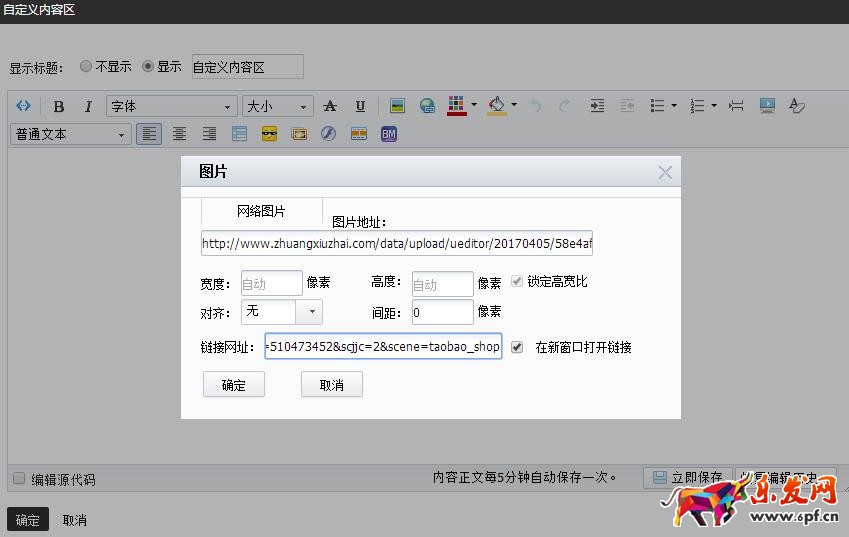Select the 不显示 radio button
This screenshot has width=849, height=537.
(86, 66)
